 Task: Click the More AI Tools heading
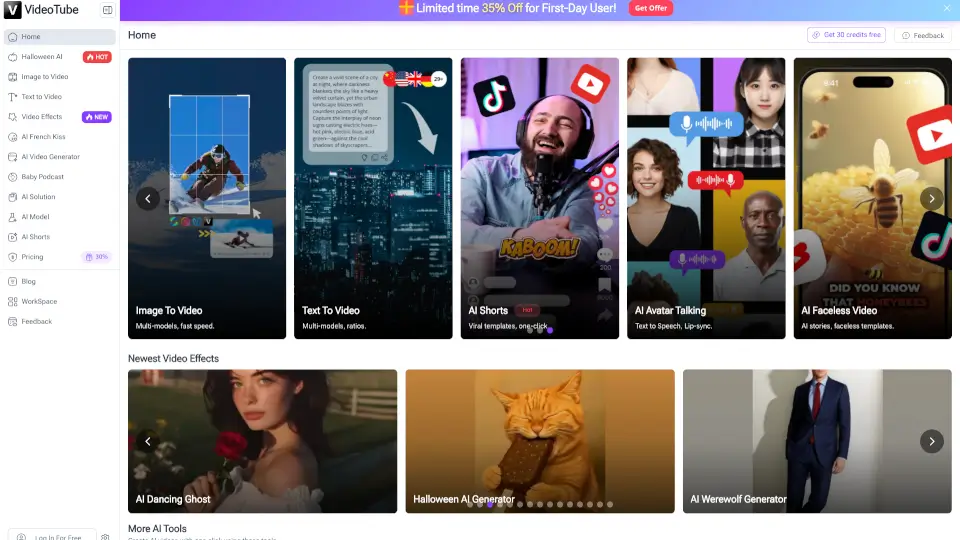[157, 529]
